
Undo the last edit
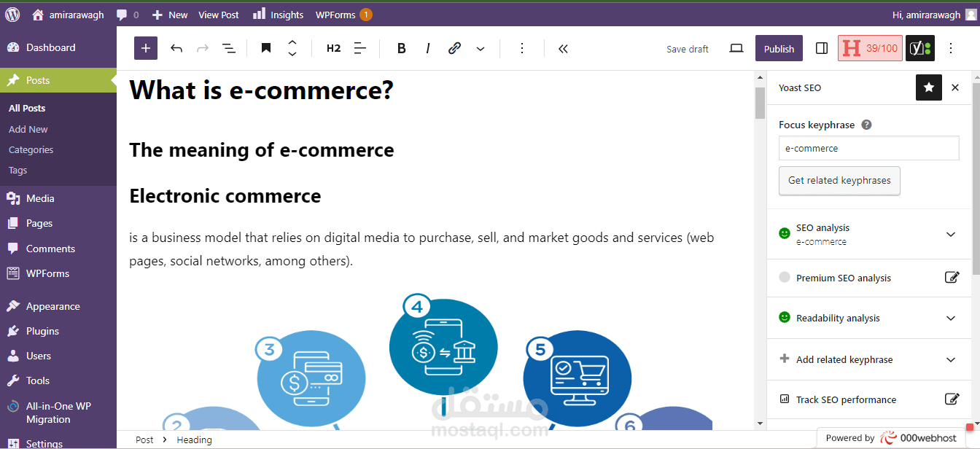pyautogui.click(x=176, y=48)
